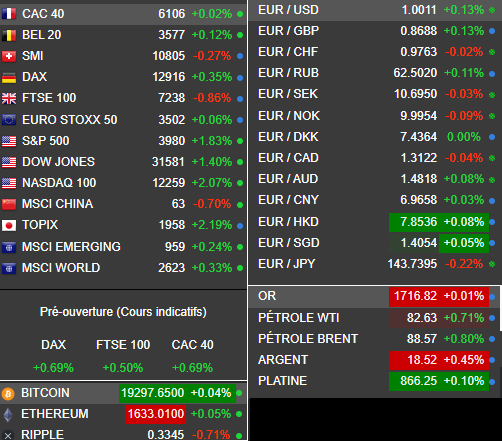The image size is (502, 441).
Task: Click the Ethereum price 1633.0100
Action: pos(156,414)
